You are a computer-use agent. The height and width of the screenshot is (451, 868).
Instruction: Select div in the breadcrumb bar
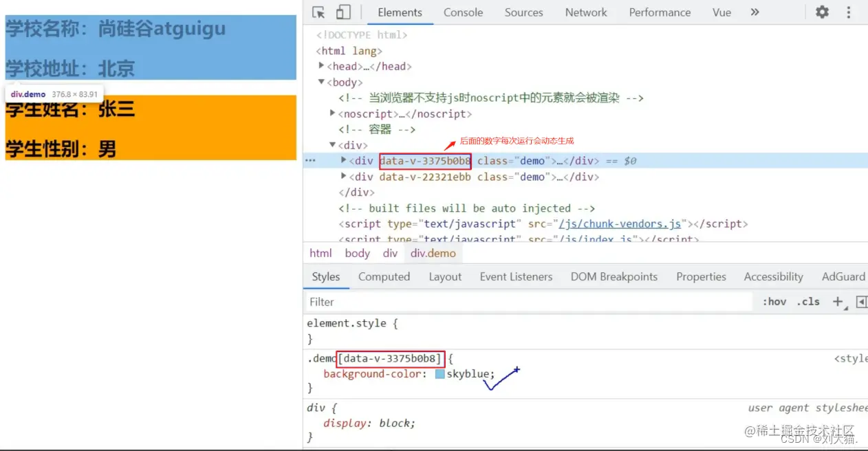(391, 253)
